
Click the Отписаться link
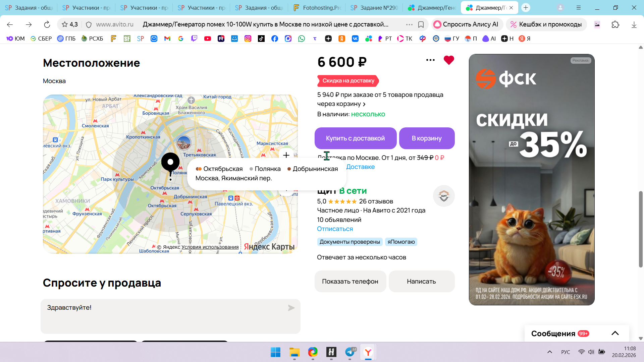pos(335,229)
